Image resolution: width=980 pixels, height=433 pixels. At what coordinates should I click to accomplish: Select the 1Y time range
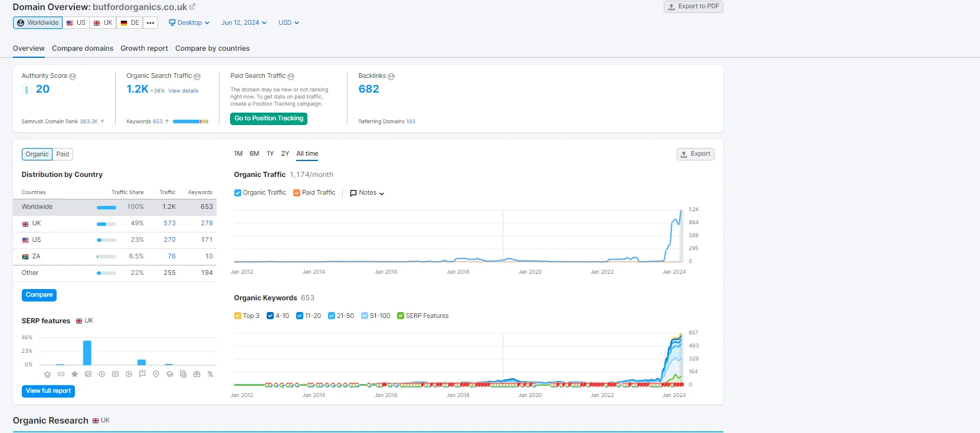270,154
